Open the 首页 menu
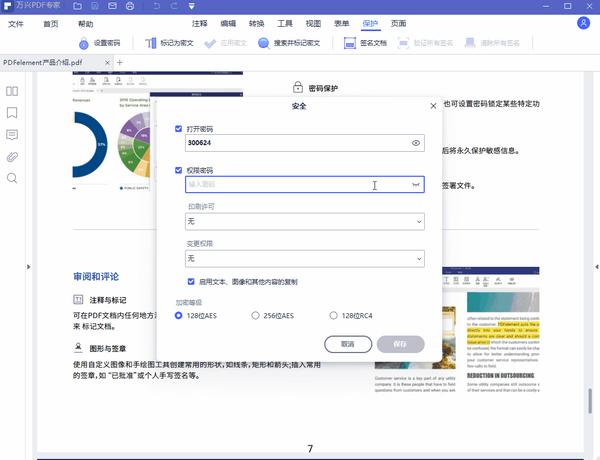 pyautogui.click(x=51, y=24)
